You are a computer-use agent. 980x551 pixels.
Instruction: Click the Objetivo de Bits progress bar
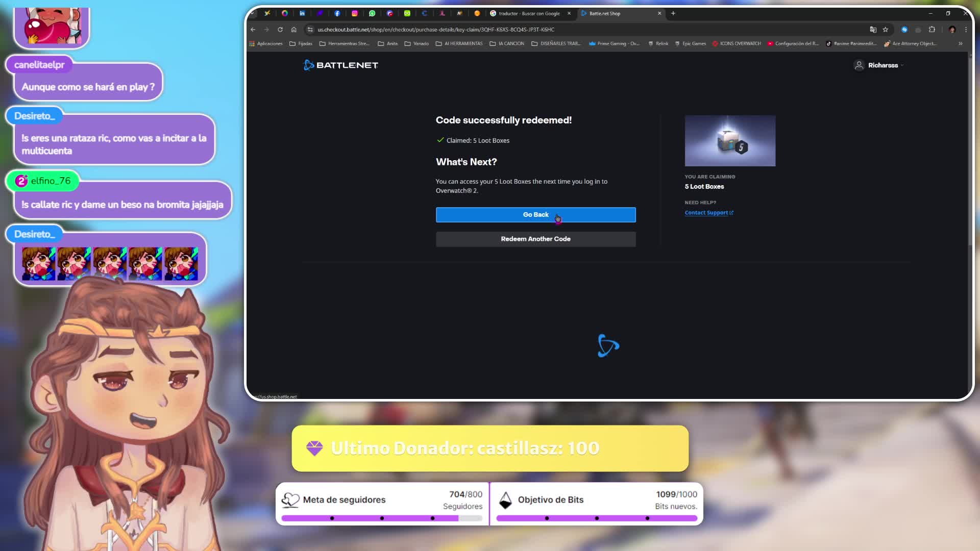[597, 518]
